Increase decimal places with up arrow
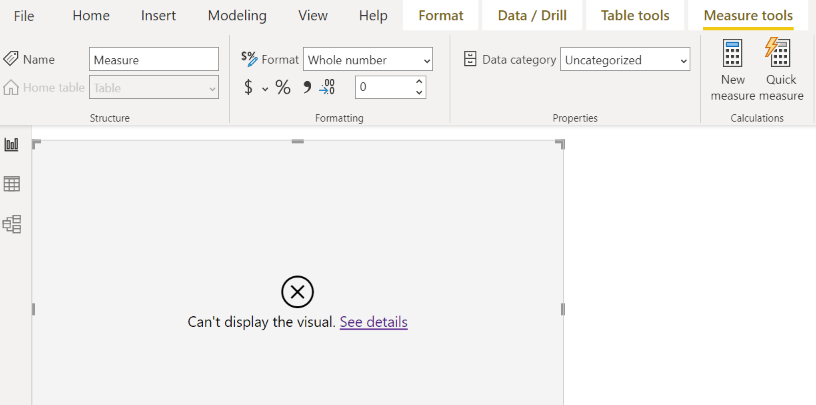 coord(419,82)
